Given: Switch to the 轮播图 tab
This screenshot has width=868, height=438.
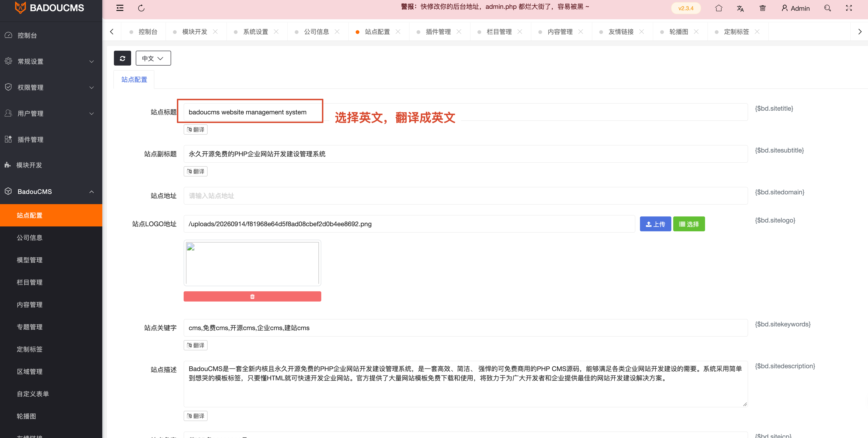Looking at the screenshot, I should (679, 32).
